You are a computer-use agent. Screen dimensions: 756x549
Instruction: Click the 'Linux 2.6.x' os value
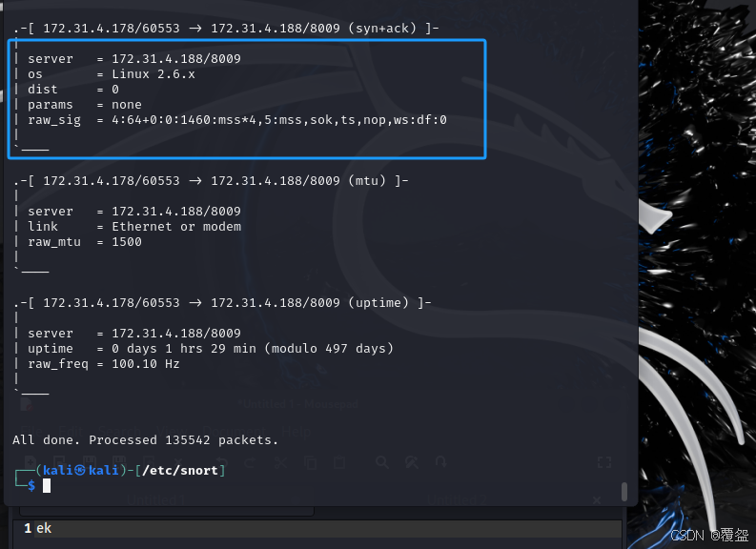point(153,74)
